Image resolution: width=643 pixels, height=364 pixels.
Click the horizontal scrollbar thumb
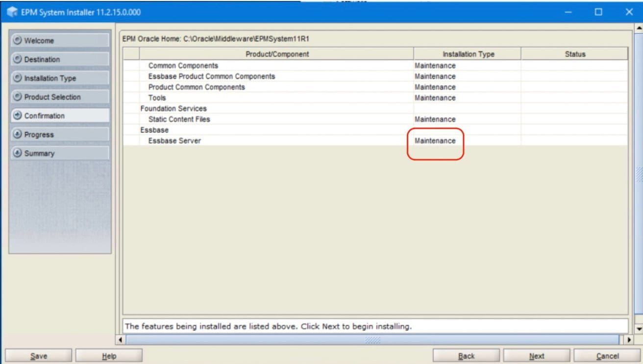pyautogui.click(x=372, y=340)
